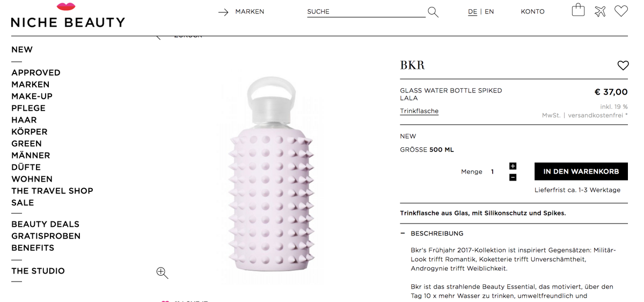Click the arrow icon beside MARKEN

tap(223, 12)
